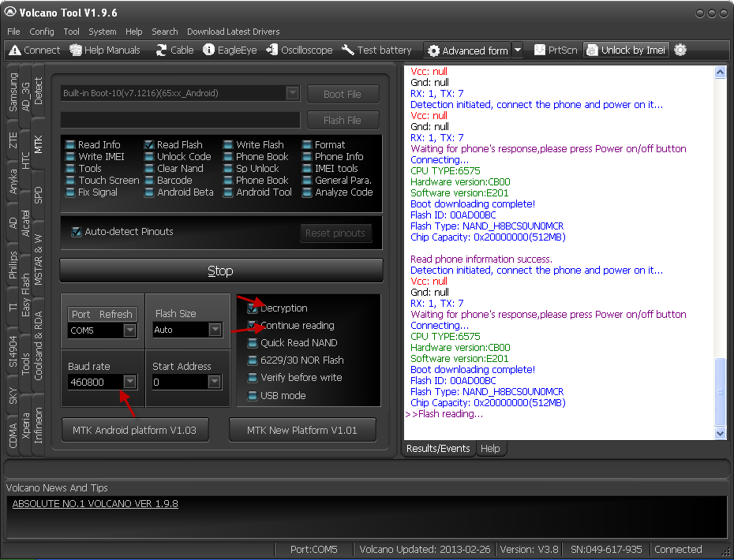Check the Clear Nand option

pos(149,169)
